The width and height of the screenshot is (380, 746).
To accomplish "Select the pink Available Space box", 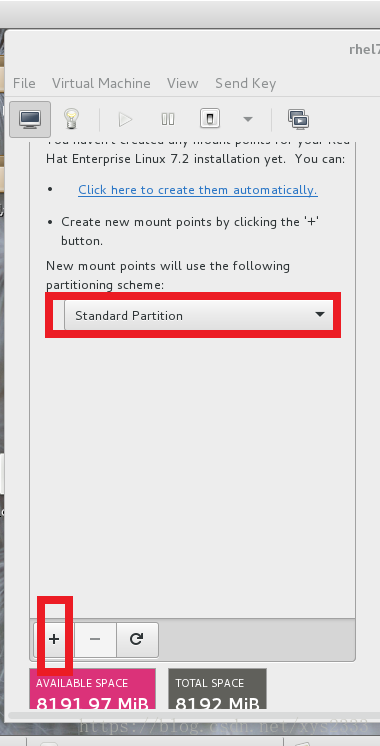I will [93, 688].
